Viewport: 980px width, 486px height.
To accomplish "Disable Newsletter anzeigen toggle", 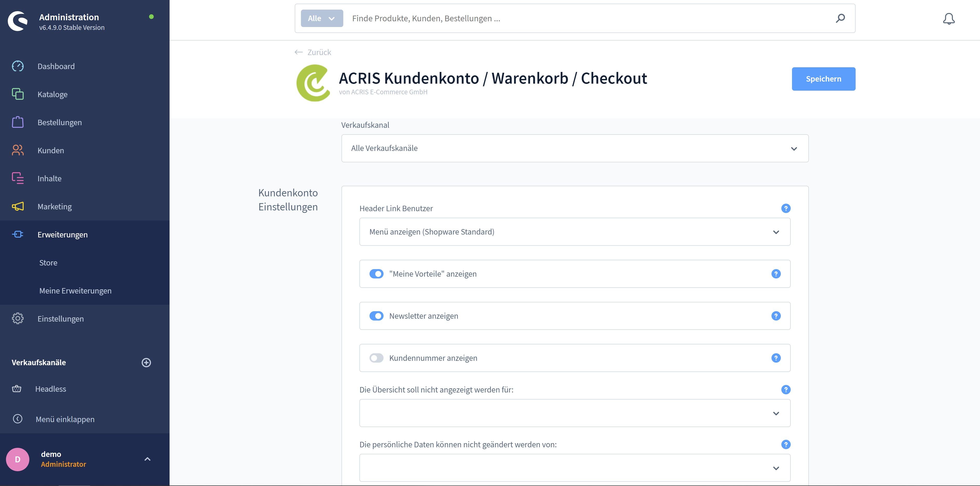I will click(377, 316).
